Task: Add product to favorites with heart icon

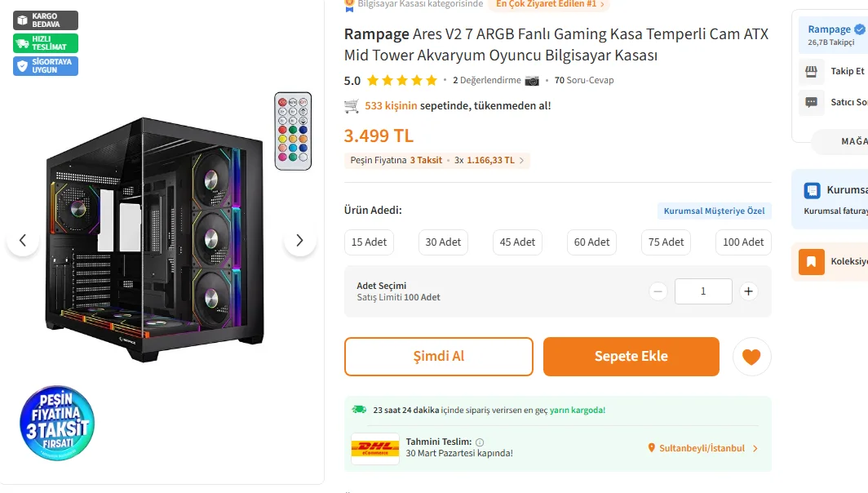Action: 751,357
